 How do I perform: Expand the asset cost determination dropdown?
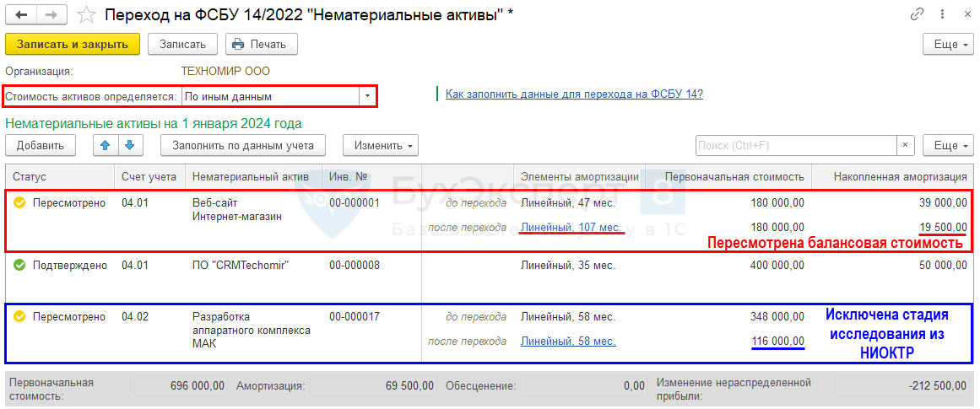pos(366,96)
